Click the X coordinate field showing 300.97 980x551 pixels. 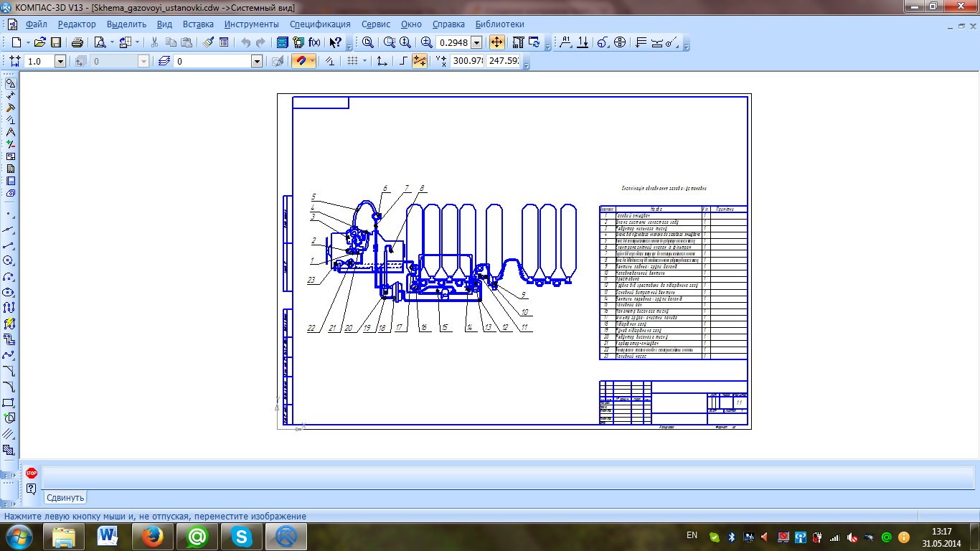466,61
